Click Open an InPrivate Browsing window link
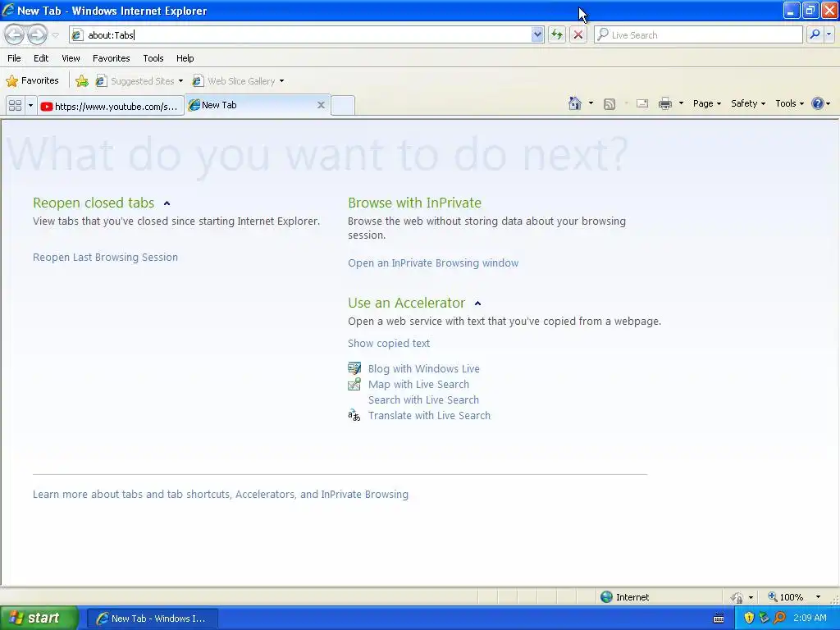This screenshot has width=840, height=630. 433,263
